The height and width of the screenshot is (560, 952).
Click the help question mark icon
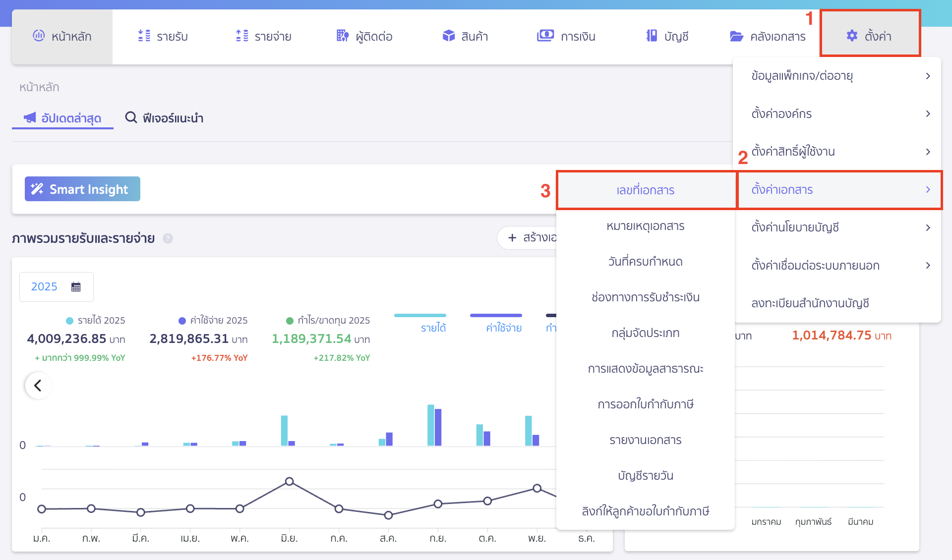168,238
